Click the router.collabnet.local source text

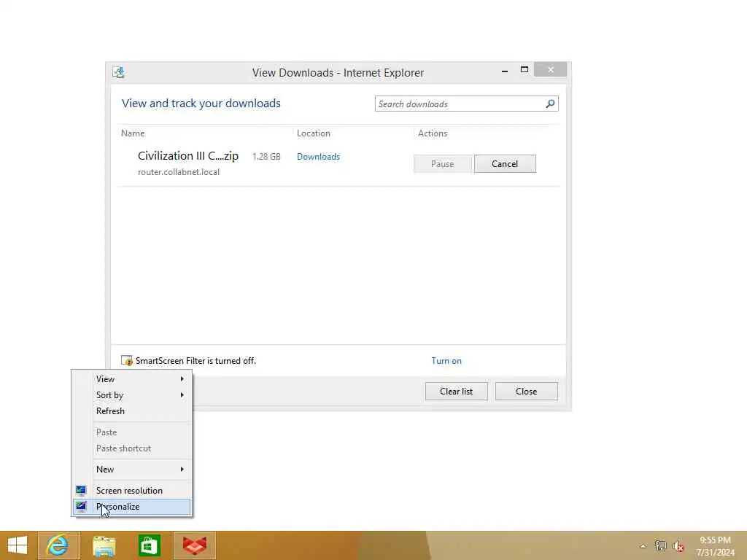[179, 172]
